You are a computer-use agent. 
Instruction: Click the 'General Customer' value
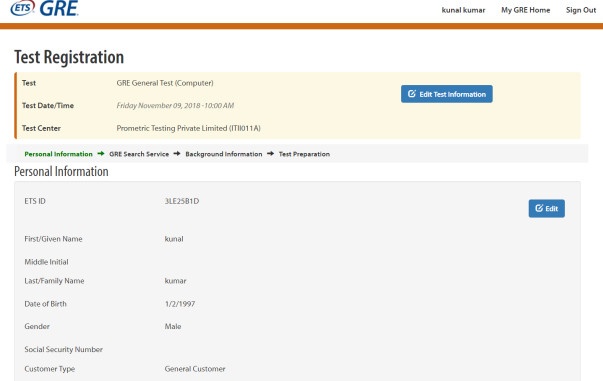tap(195, 369)
